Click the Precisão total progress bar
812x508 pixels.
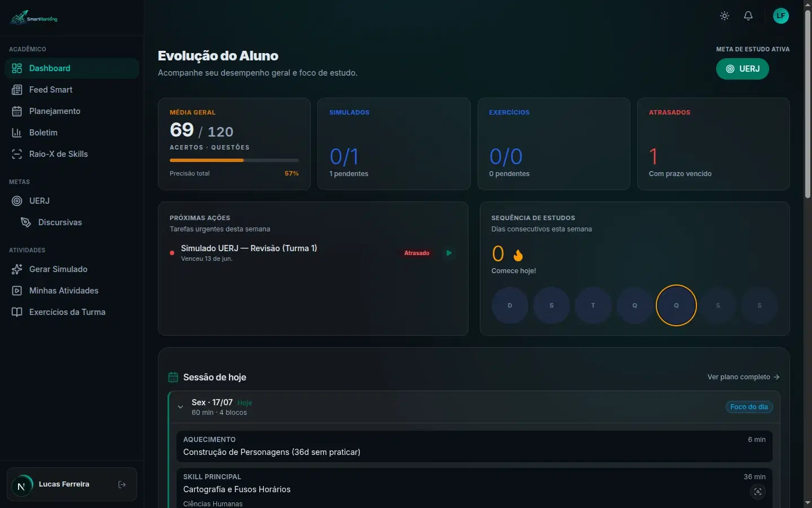click(234, 160)
